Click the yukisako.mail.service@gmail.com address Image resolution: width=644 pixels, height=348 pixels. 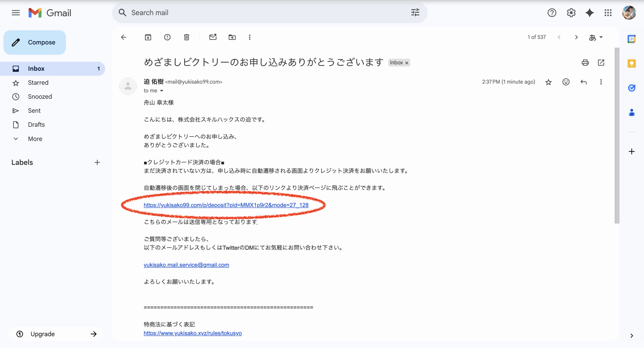(x=186, y=265)
